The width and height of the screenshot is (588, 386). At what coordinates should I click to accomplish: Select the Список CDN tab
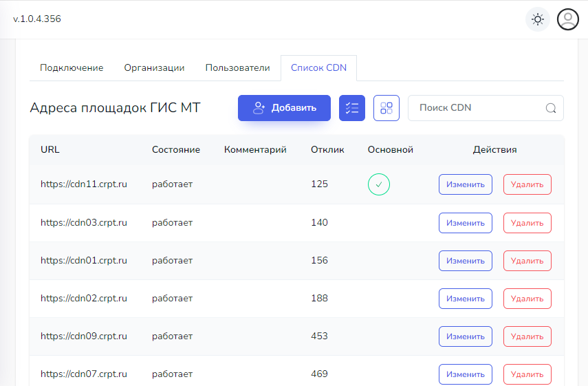click(318, 68)
